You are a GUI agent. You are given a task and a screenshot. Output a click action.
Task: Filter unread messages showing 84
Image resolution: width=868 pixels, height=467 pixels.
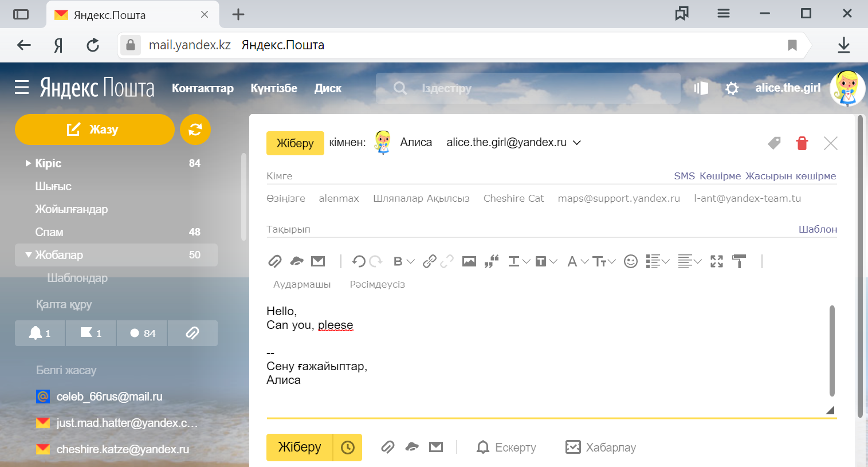coord(142,333)
